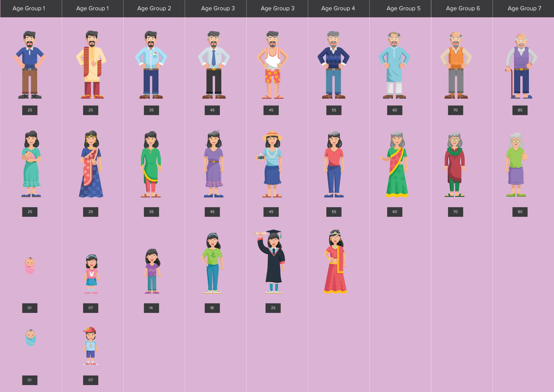Select the girl in green leaf t-shirt

click(x=213, y=263)
